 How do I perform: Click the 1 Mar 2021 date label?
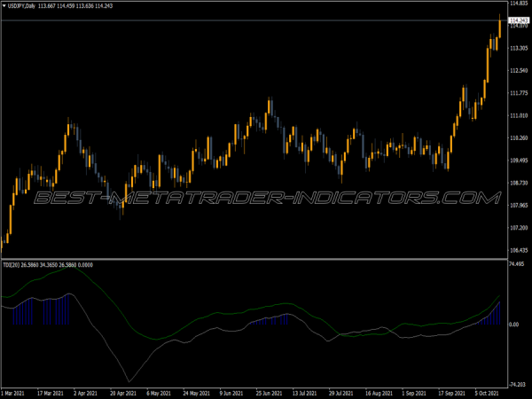coord(13,393)
